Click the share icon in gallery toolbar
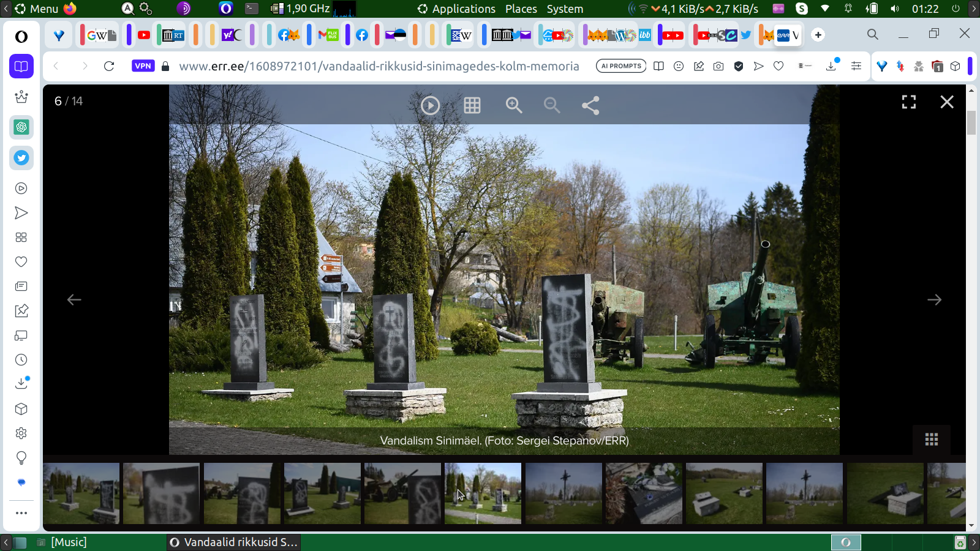This screenshot has height=551, width=980. (590, 106)
